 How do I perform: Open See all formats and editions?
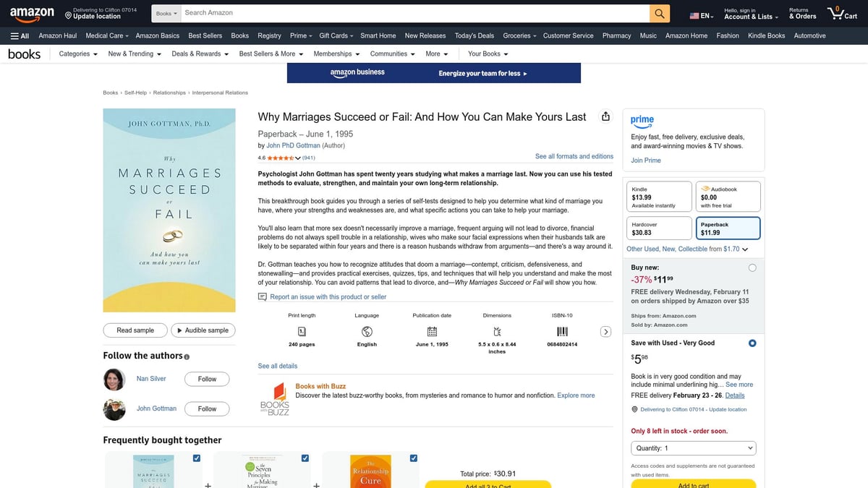[574, 156]
